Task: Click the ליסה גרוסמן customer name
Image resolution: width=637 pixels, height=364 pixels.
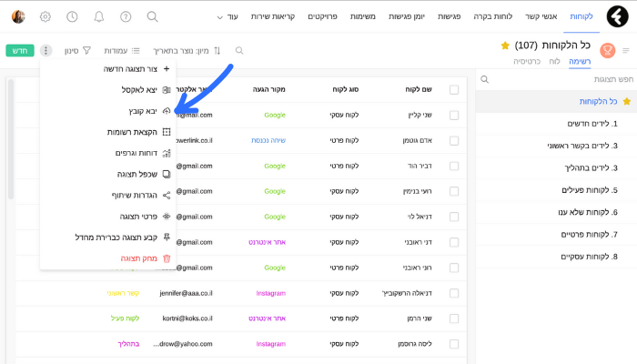Action: click(x=415, y=344)
